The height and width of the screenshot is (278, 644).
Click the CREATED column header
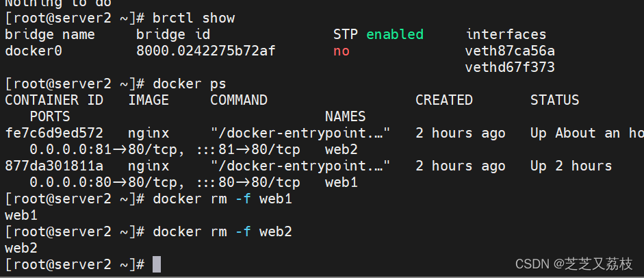tap(443, 100)
